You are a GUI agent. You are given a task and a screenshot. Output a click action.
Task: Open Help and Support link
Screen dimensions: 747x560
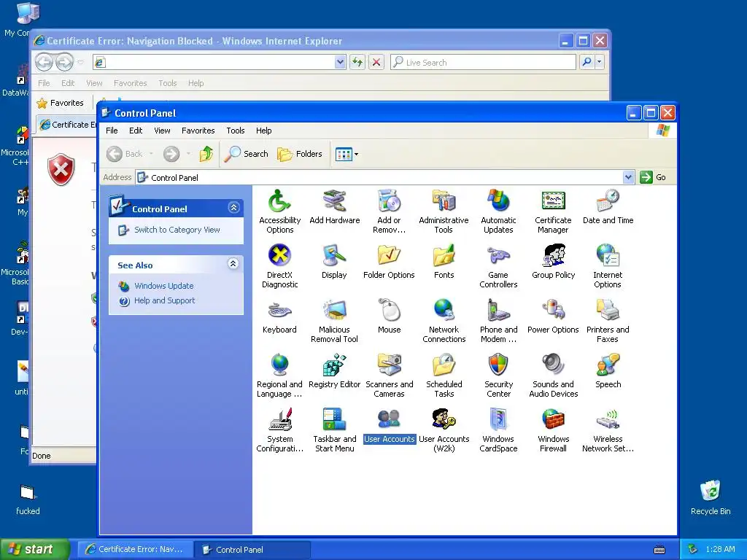[164, 300]
